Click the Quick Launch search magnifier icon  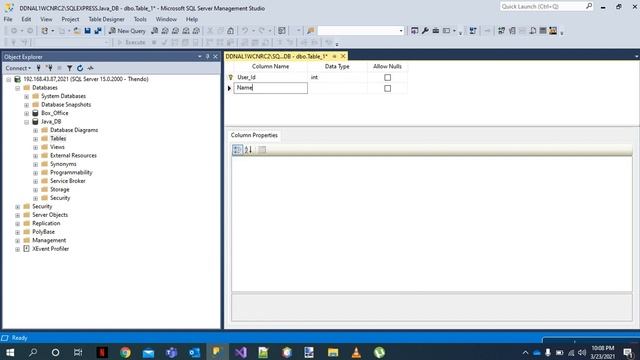(589, 6)
